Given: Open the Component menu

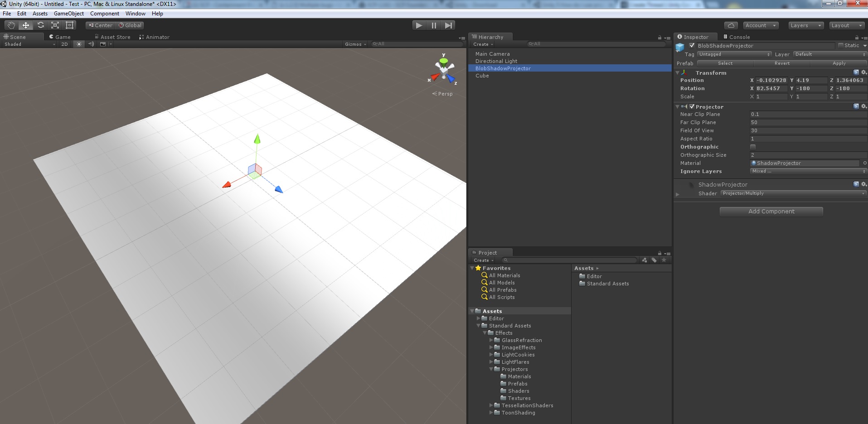Looking at the screenshot, I should (105, 14).
